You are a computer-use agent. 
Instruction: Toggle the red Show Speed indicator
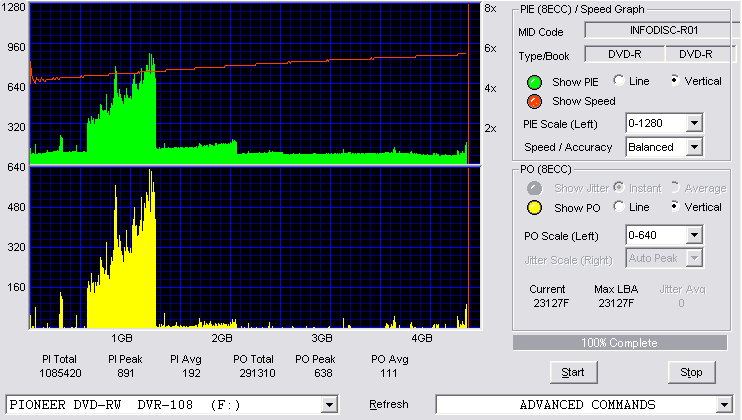[x=534, y=101]
